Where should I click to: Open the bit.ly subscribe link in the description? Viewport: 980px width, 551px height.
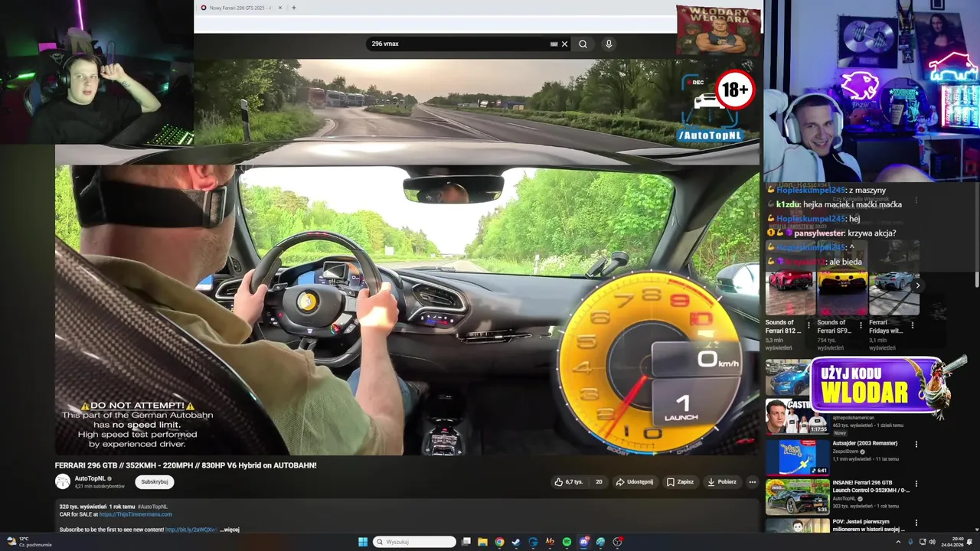[x=191, y=530]
